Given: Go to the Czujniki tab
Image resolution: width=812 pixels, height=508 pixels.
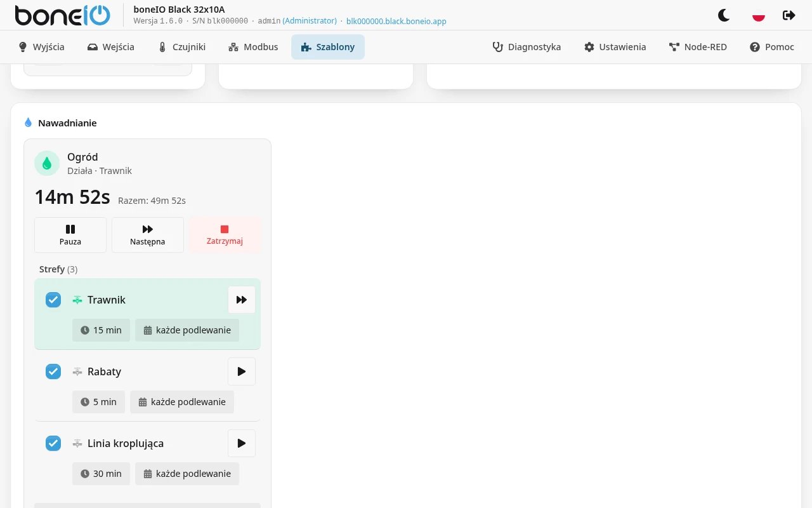Looking at the screenshot, I should click(x=182, y=47).
